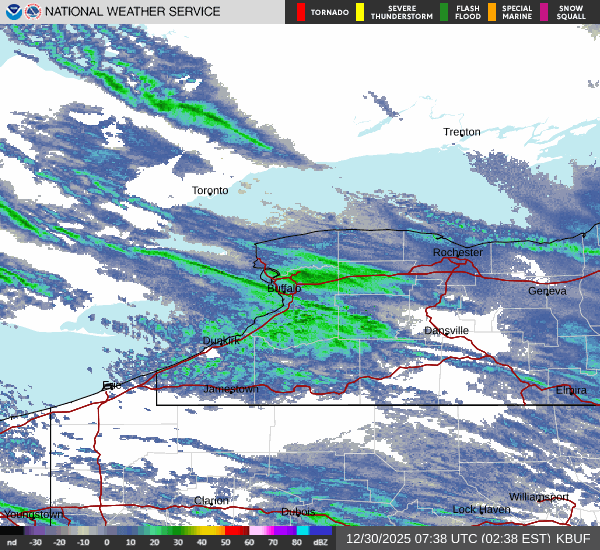Click the Trenton label on the map

pos(462,132)
